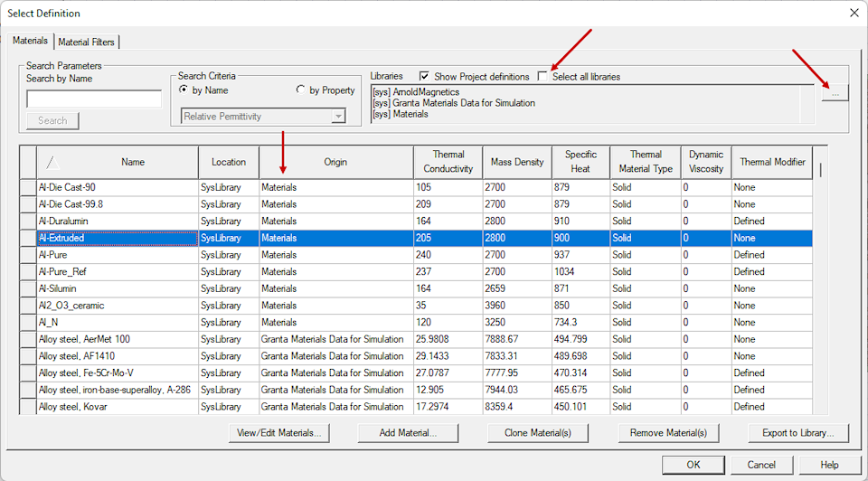Switch to the Material Filters tab
This screenshot has height=481, width=868.
pos(87,42)
